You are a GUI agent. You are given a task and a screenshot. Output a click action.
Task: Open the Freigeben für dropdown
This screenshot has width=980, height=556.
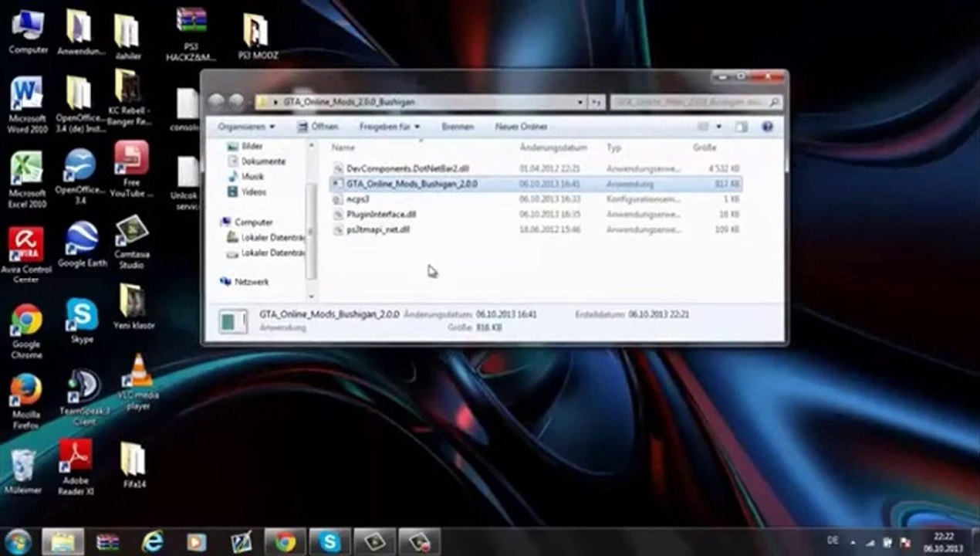pos(389,127)
